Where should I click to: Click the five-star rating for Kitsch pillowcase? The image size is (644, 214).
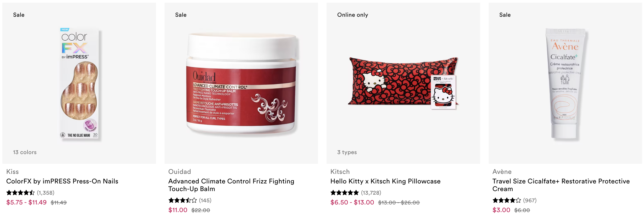(x=344, y=193)
